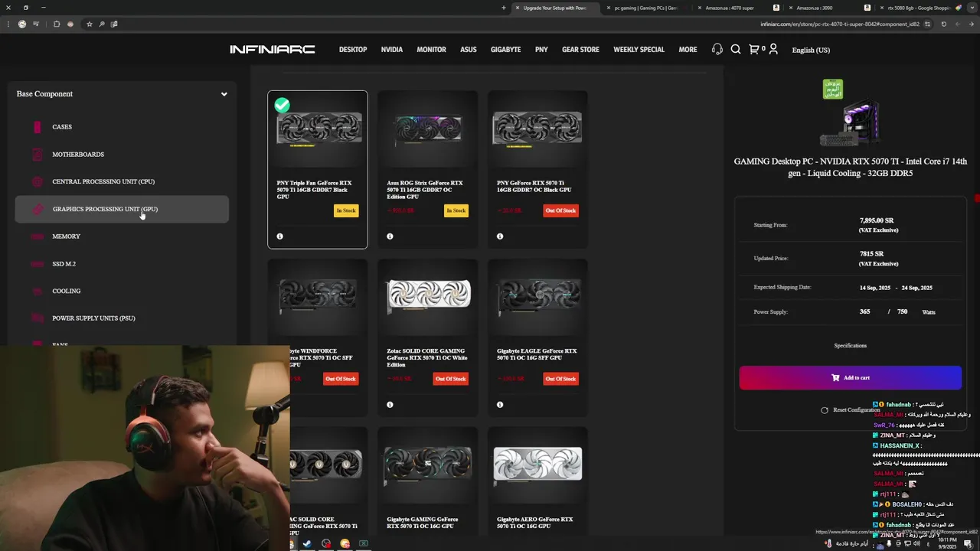
Task: Click the weather thermometer icon in taskbar
Action: 828,543
